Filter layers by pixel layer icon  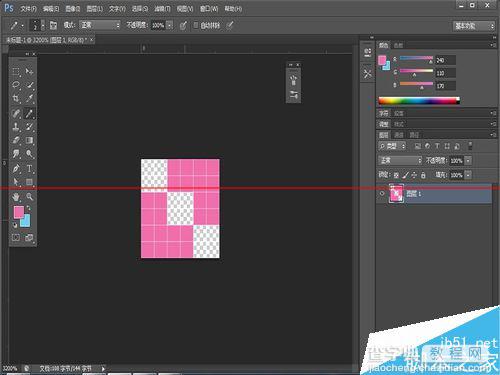[x=418, y=146]
